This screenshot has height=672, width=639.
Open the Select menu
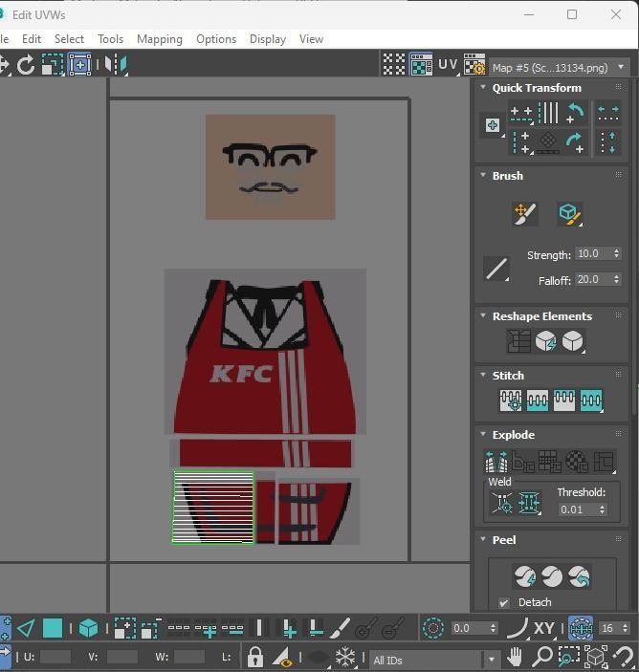[x=69, y=39]
